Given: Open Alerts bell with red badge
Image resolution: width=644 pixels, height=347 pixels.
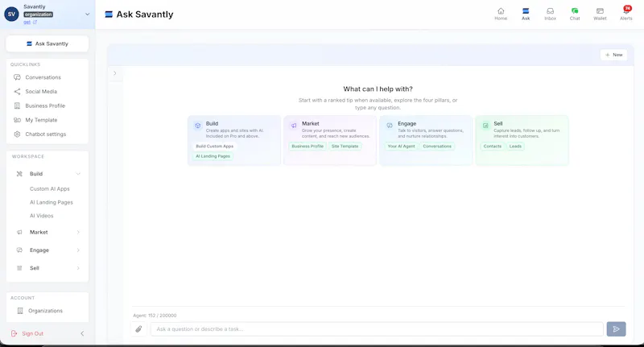Looking at the screenshot, I should pyautogui.click(x=626, y=10).
